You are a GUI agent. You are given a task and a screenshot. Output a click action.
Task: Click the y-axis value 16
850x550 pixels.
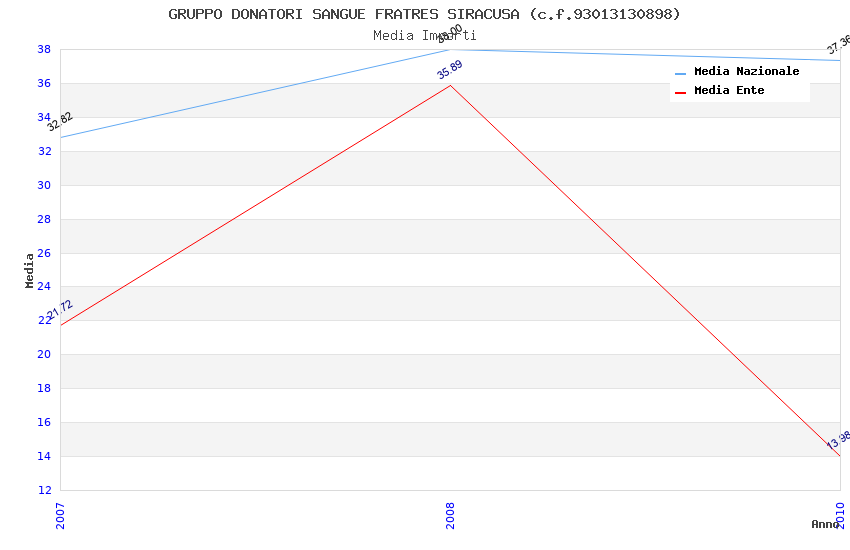point(44,423)
